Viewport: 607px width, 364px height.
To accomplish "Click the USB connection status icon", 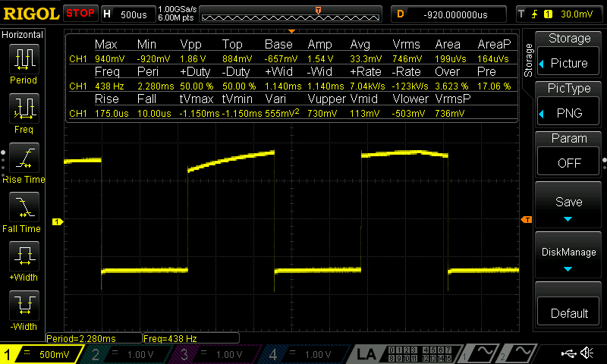I will coord(568,353).
